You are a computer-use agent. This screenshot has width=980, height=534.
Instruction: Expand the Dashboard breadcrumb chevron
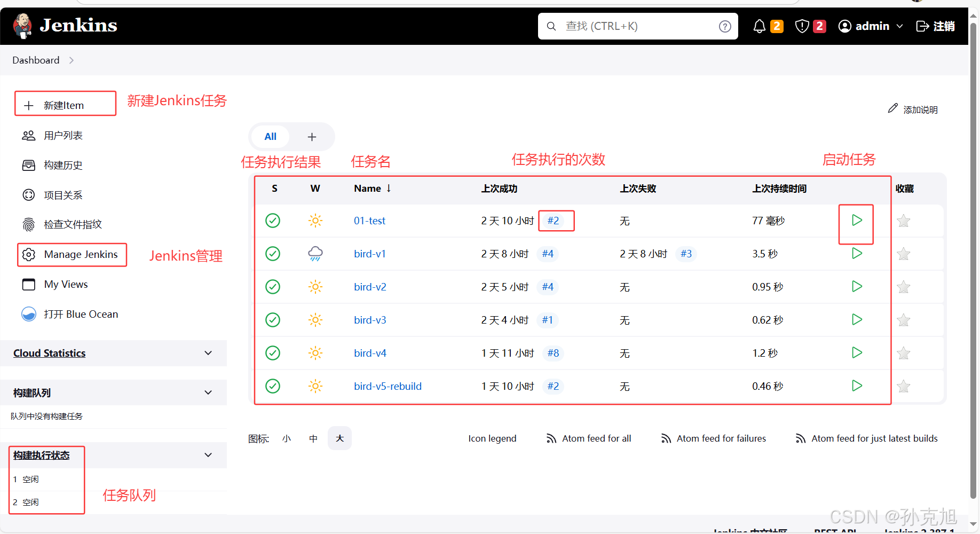coord(72,60)
